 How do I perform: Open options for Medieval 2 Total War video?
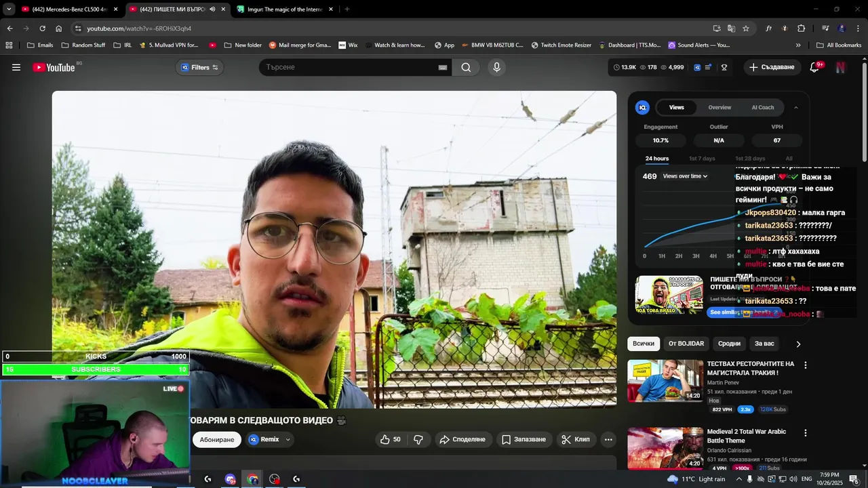tap(806, 432)
